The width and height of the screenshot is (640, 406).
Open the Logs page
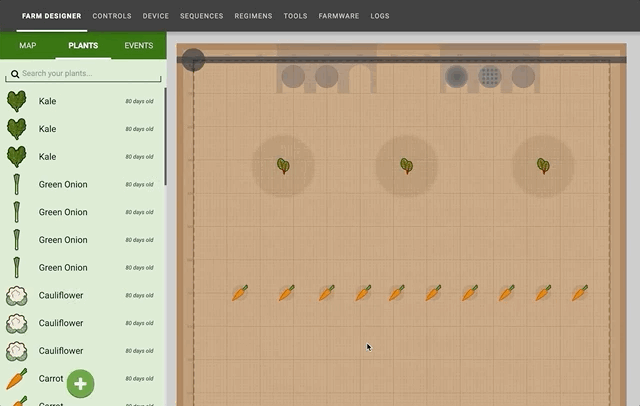coord(379,16)
